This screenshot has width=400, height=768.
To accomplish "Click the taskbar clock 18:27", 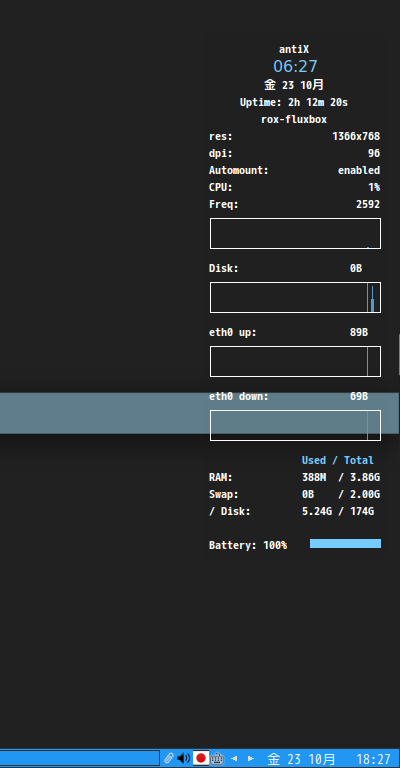I will coord(374,759).
